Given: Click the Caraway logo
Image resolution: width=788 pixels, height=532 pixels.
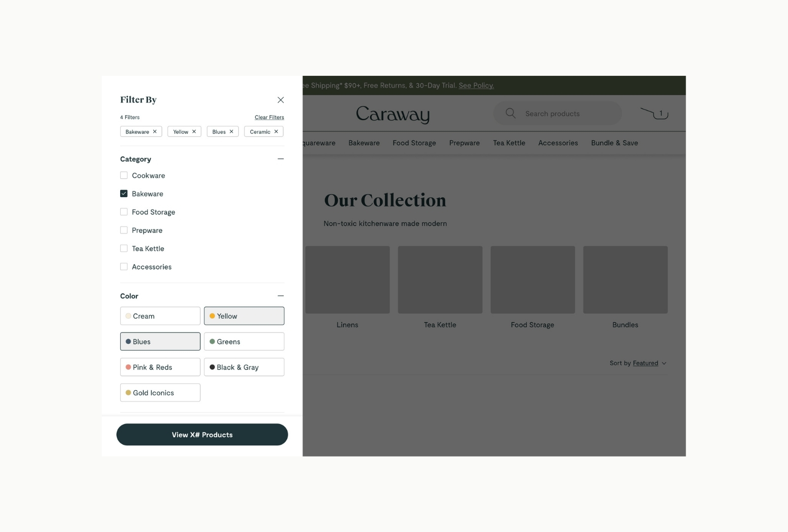Looking at the screenshot, I should (393, 114).
